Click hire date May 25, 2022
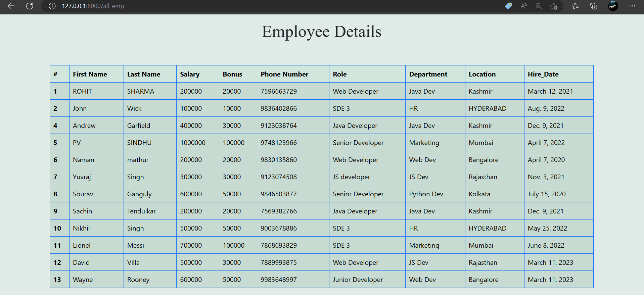The height and width of the screenshot is (295, 644). coord(547,228)
